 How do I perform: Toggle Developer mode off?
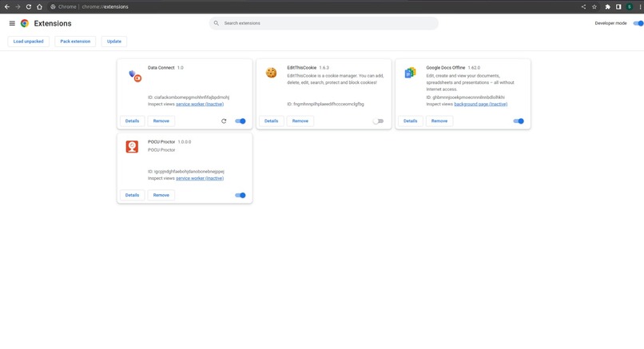tap(638, 23)
